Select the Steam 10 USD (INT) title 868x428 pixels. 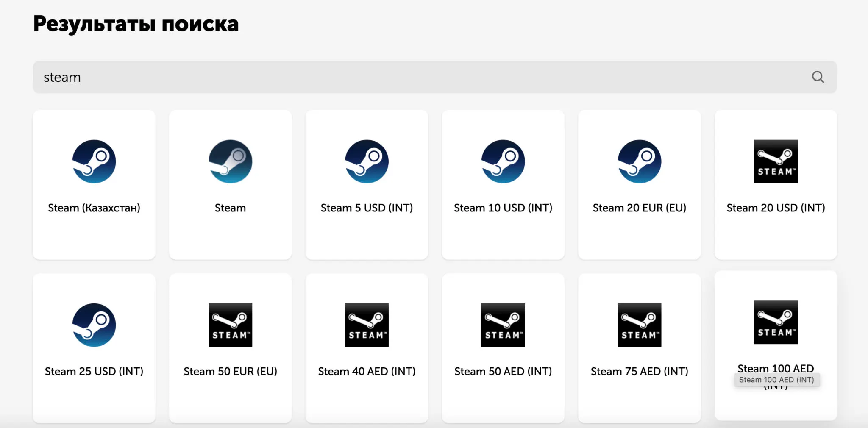pyautogui.click(x=503, y=208)
